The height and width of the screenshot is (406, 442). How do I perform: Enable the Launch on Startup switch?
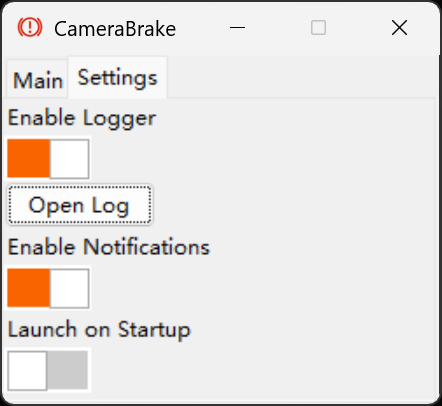click(48, 370)
